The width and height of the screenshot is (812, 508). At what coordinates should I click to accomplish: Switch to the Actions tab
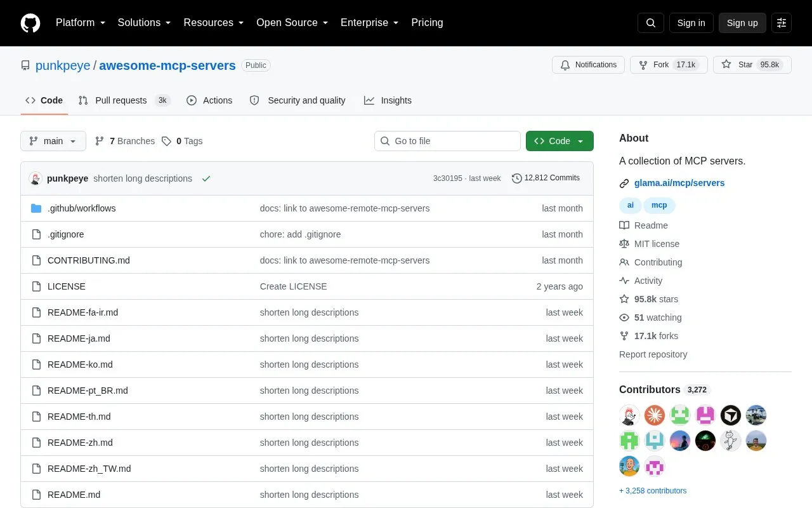coord(209,100)
